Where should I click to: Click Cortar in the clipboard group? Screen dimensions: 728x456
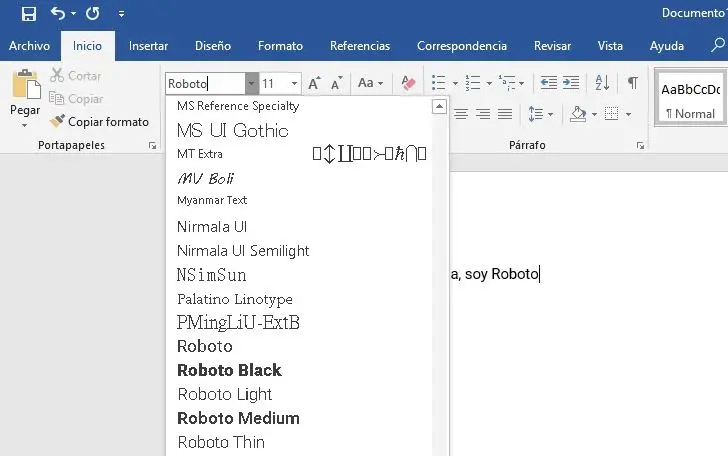75,76
